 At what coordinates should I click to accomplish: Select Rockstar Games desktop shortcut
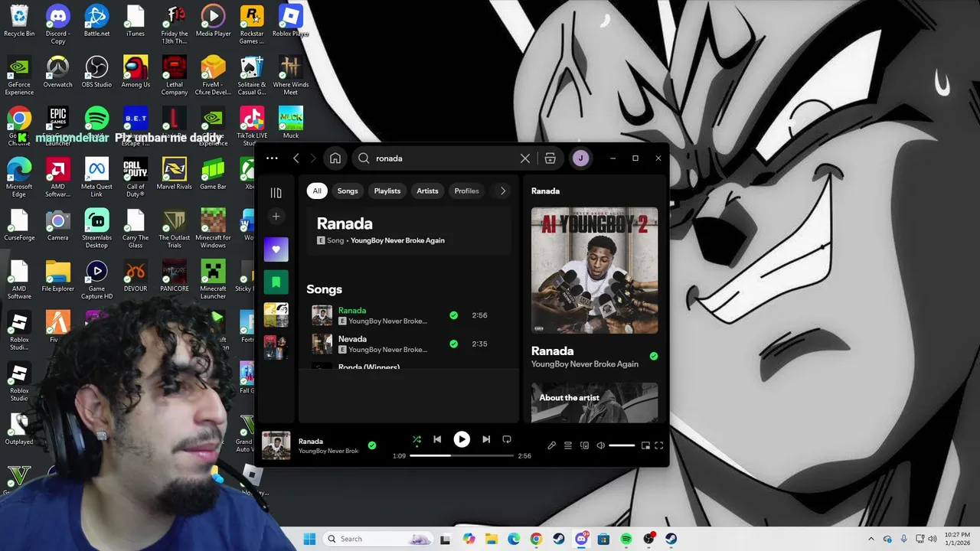click(252, 24)
